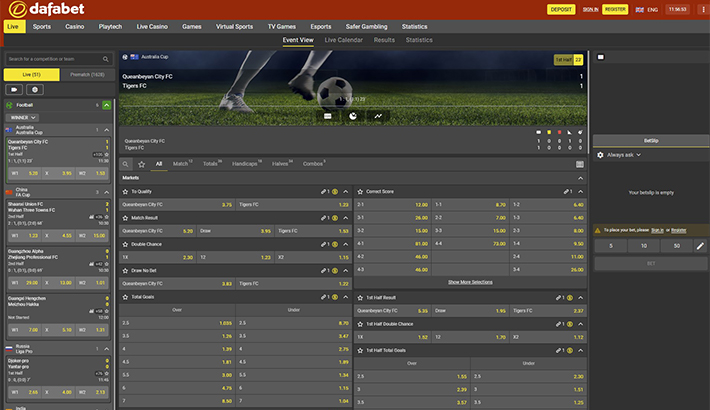Pick Tigers FC at 1.53 in Match Result
710x410 pixels.
pyautogui.click(x=313, y=231)
